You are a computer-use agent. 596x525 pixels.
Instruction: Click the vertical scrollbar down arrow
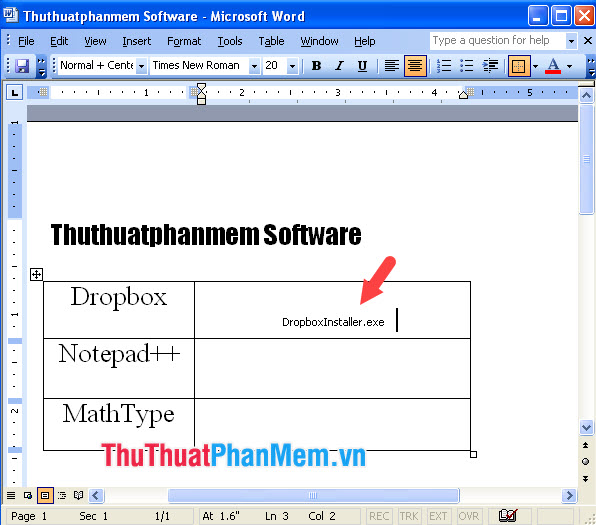click(x=586, y=428)
